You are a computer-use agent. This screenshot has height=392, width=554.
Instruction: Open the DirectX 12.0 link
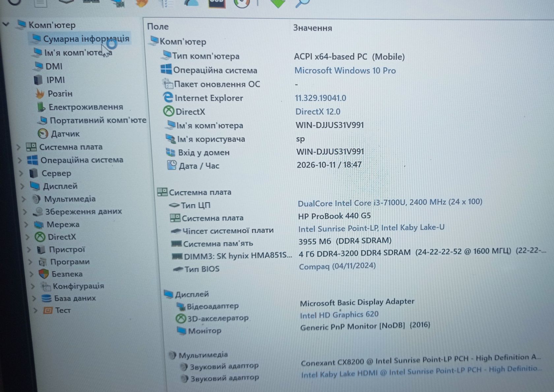click(x=318, y=112)
